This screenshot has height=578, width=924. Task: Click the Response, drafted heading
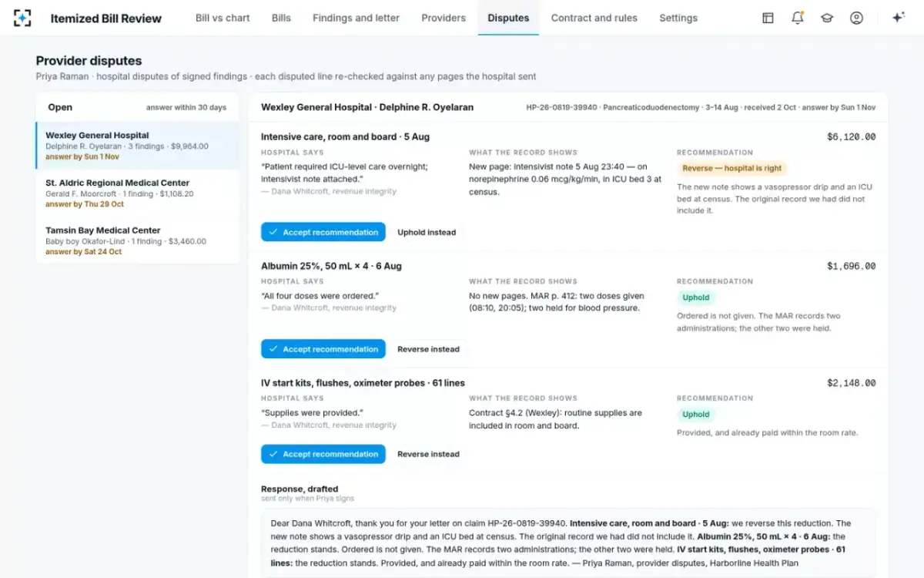(x=300, y=489)
